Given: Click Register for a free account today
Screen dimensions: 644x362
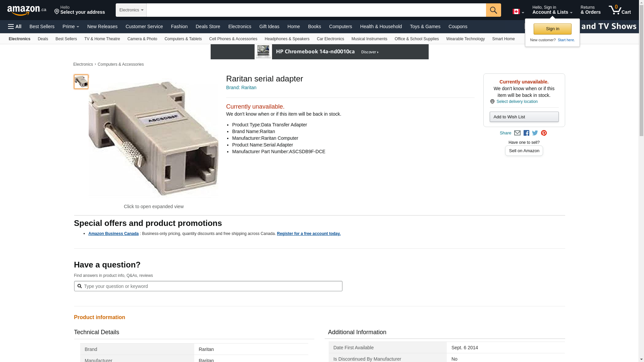Looking at the screenshot, I should tap(309, 234).
